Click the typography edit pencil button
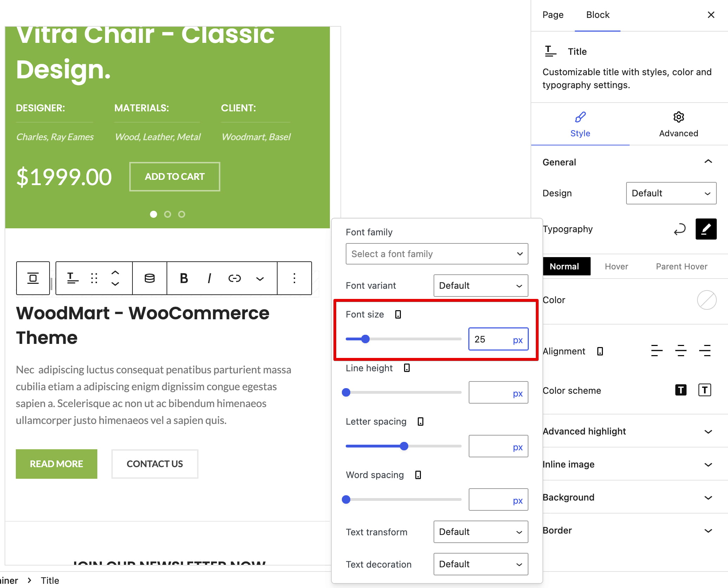728x588 pixels. click(x=706, y=229)
